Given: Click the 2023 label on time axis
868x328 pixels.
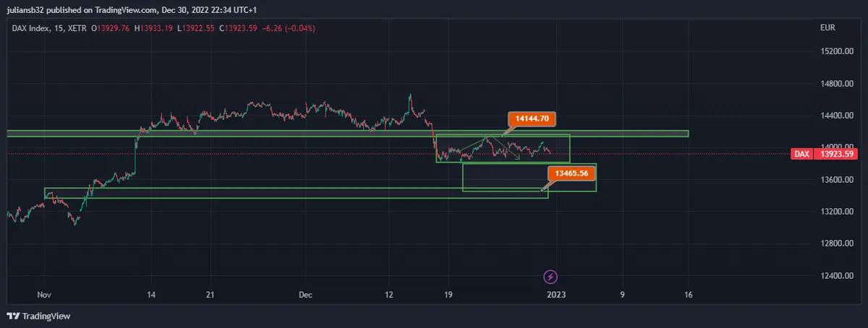Looking at the screenshot, I should point(556,295).
